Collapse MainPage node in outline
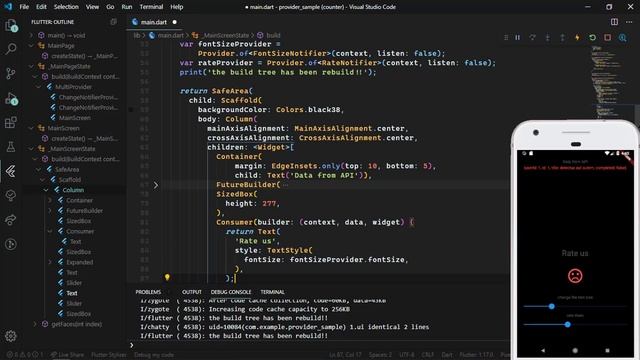640x360 pixels. click(x=31, y=46)
